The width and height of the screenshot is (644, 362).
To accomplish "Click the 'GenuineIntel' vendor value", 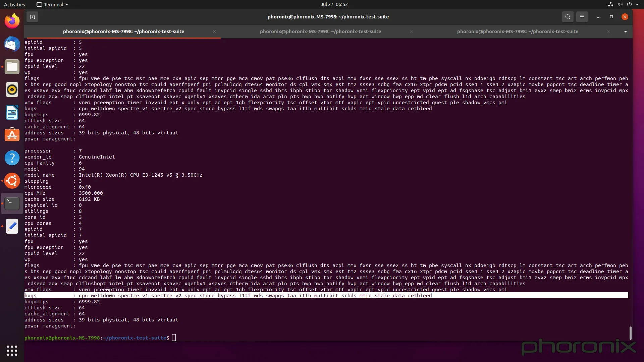I will pyautogui.click(x=97, y=157).
